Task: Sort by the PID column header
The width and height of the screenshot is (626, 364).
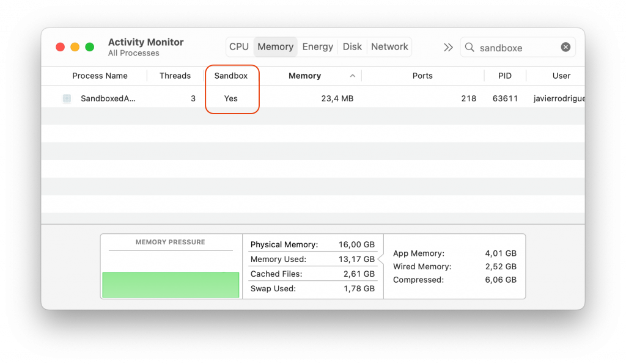Action: [x=505, y=76]
